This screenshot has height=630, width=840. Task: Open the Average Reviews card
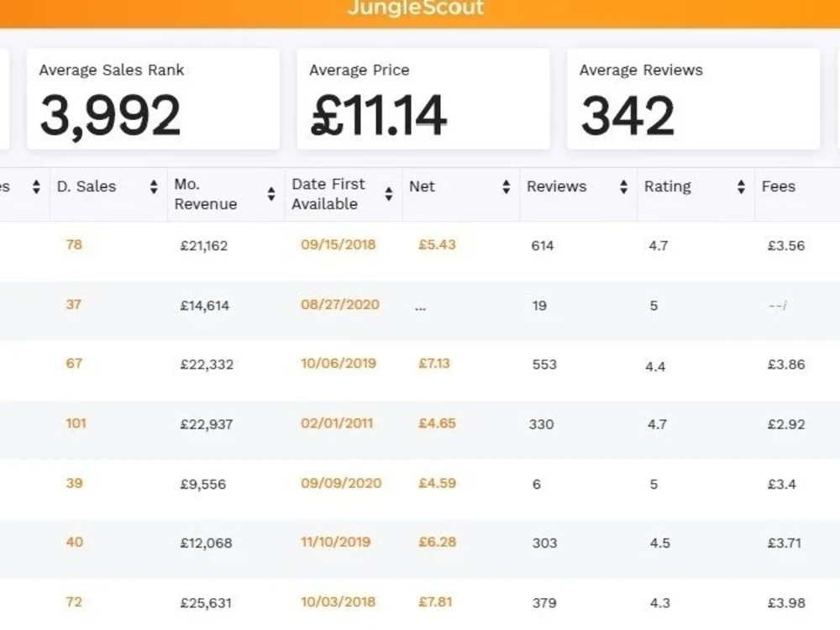click(x=694, y=99)
